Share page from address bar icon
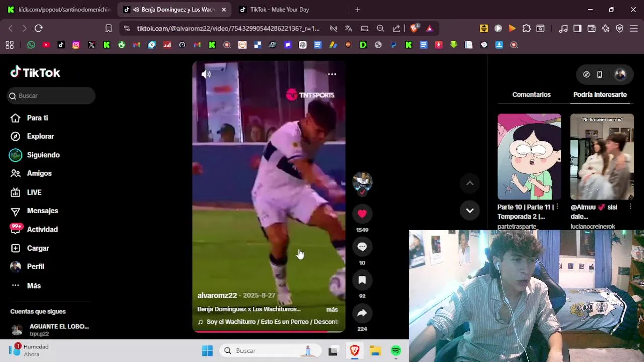Screen dimensions: 644x362 [x=397, y=28]
